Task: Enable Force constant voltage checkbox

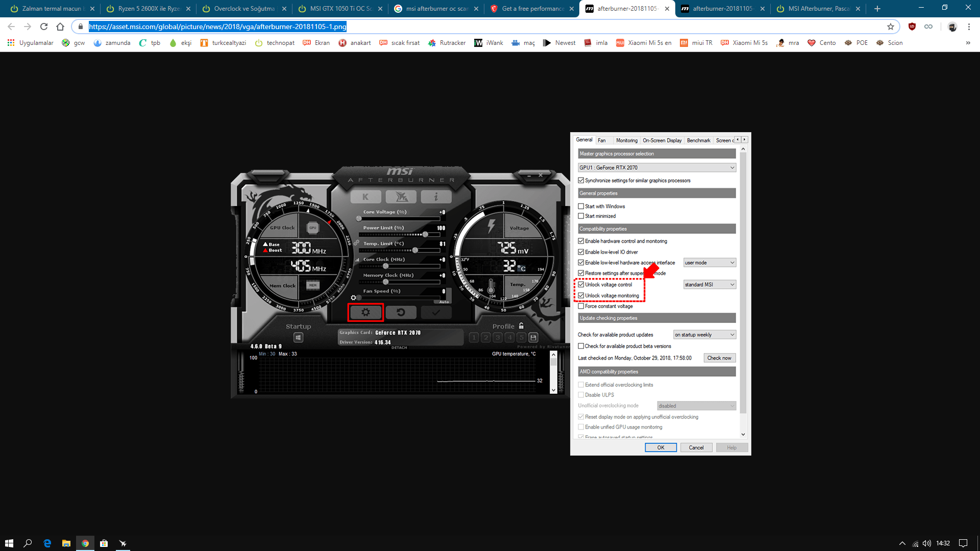Action: coord(581,306)
